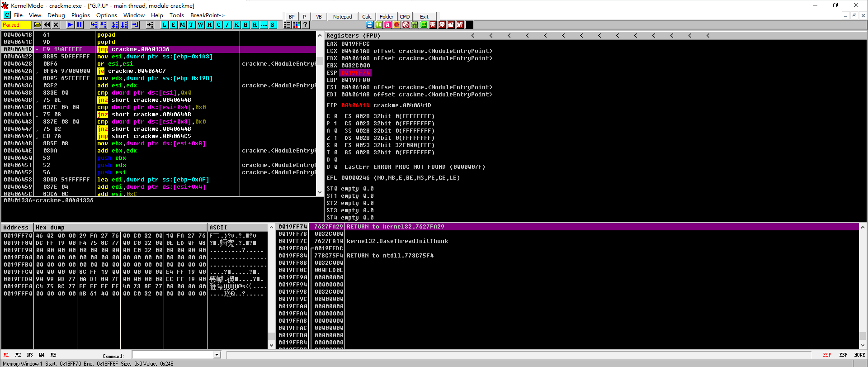The width and height of the screenshot is (868, 367).
Task: Switch to memory window tab M2
Action: pyautogui.click(x=18, y=355)
